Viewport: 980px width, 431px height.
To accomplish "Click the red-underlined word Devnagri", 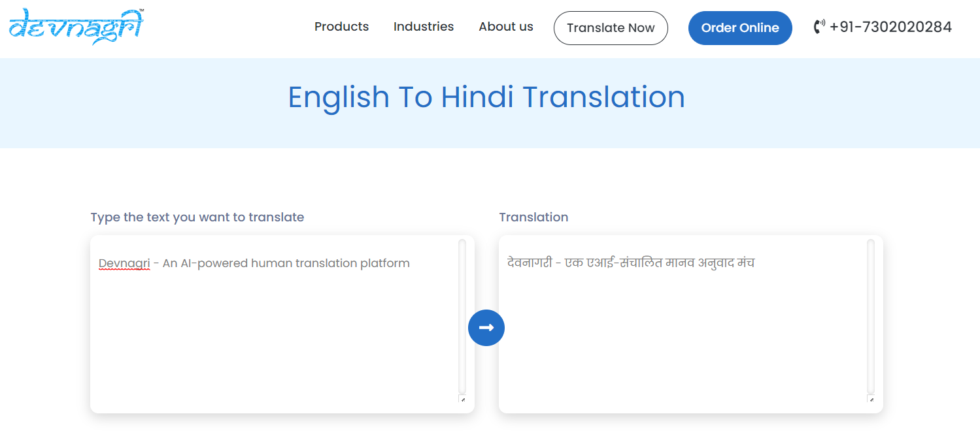I will coord(124,264).
